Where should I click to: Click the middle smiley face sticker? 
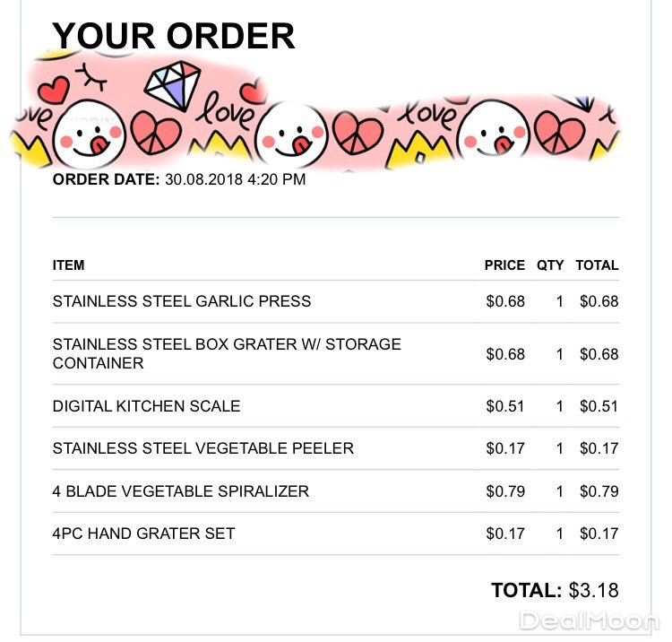coord(291,131)
